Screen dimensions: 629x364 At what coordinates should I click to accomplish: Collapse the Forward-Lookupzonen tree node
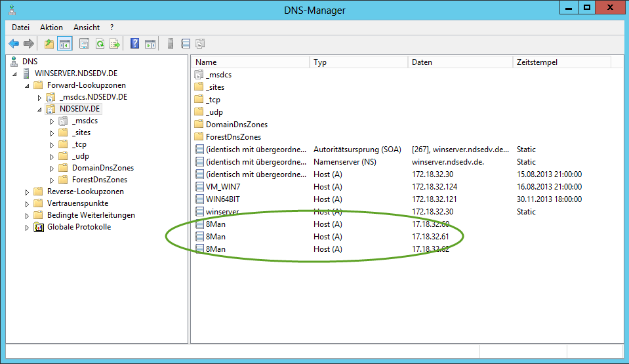pos(28,85)
